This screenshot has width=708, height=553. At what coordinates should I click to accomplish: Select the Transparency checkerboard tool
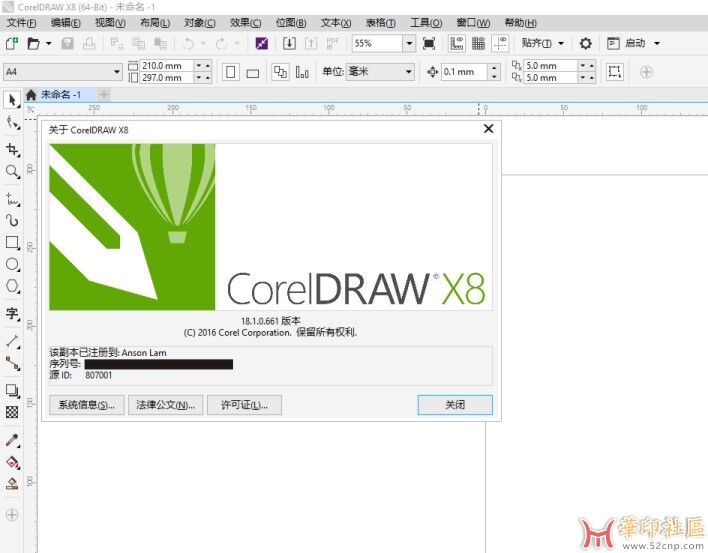tap(12, 412)
